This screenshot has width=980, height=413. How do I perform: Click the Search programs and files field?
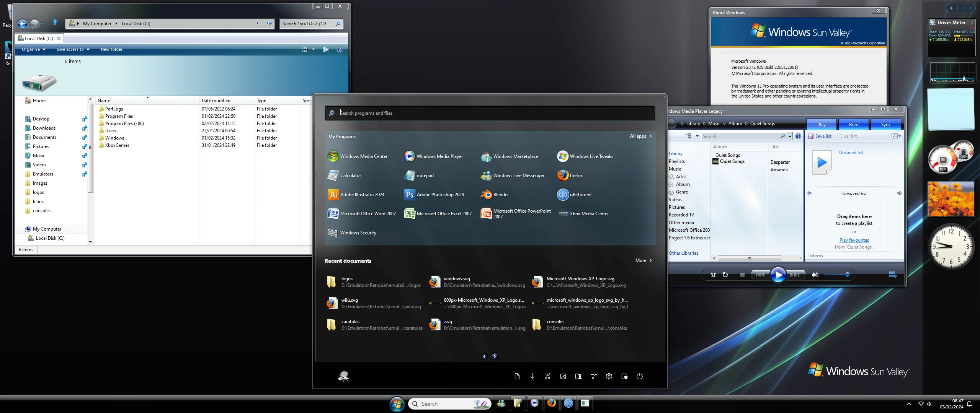pos(490,113)
